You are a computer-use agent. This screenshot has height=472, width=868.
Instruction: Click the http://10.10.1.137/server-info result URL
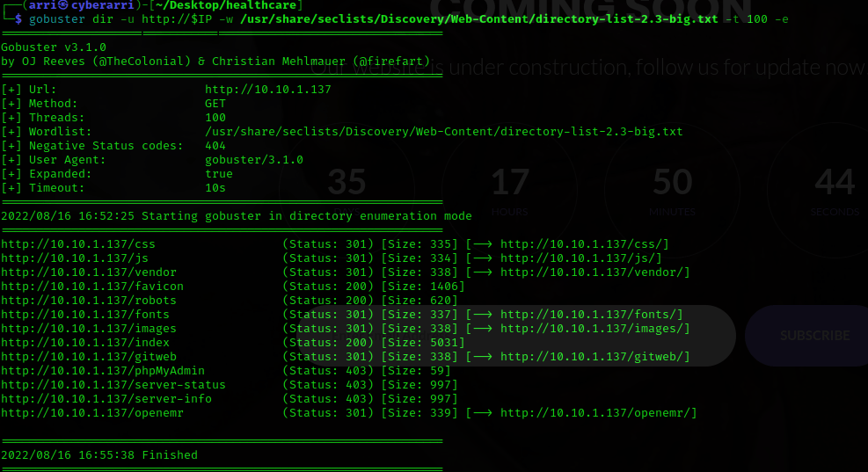click(x=106, y=399)
